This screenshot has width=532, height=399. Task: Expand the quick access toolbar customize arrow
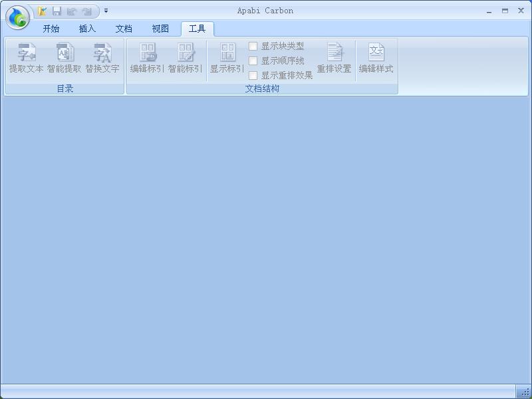coord(106,11)
